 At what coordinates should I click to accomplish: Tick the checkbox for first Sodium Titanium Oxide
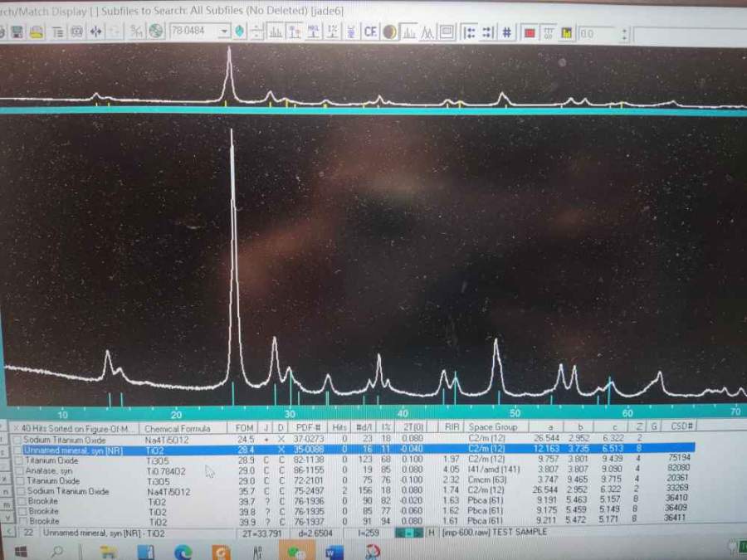tap(17, 440)
